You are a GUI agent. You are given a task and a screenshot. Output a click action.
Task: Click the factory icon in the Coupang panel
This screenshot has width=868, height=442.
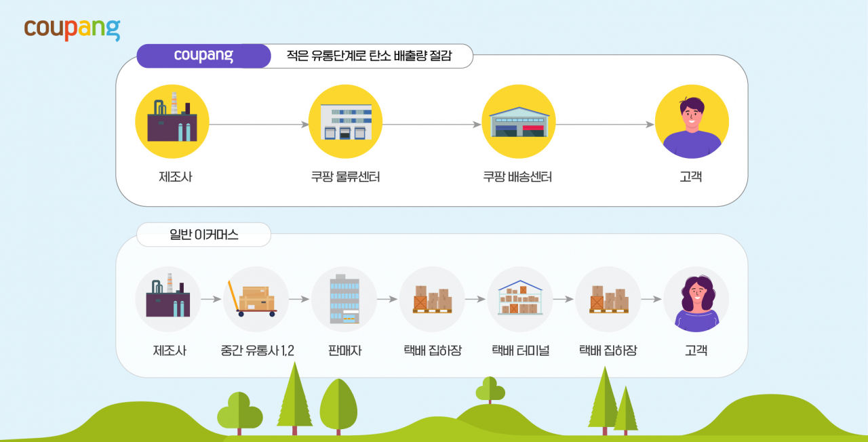point(172,122)
